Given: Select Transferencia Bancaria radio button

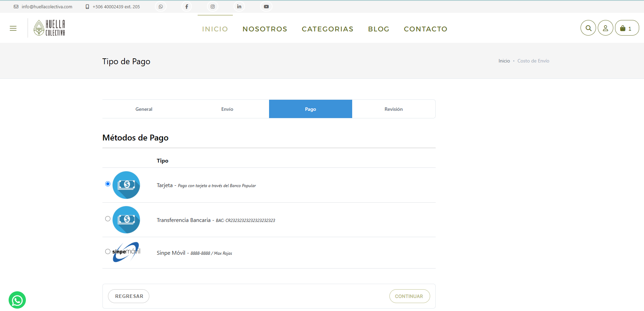Looking at the screenshot, I should click(108, 219).
